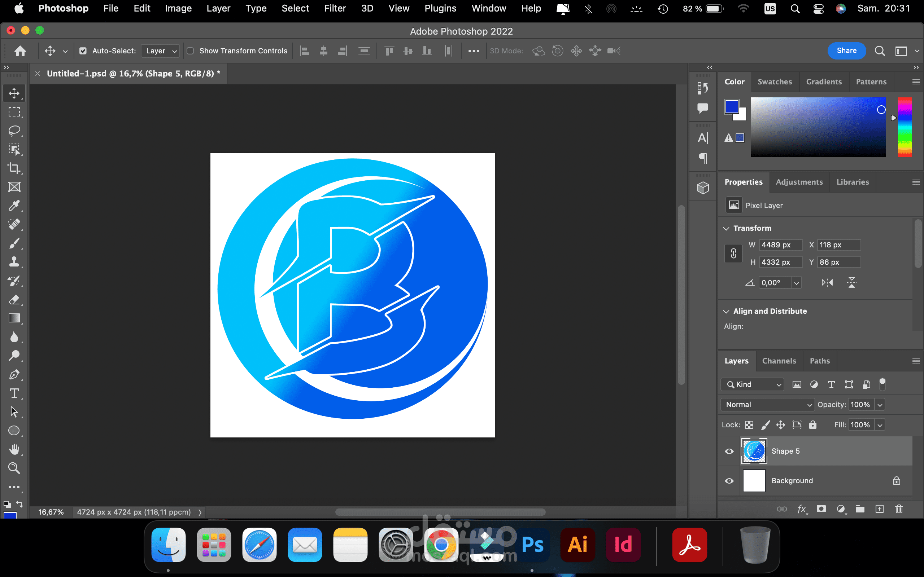Select the Horizontal Type tool
This screenshot has height=577, width=924.
pyautogui.click(x=14, y=393)
